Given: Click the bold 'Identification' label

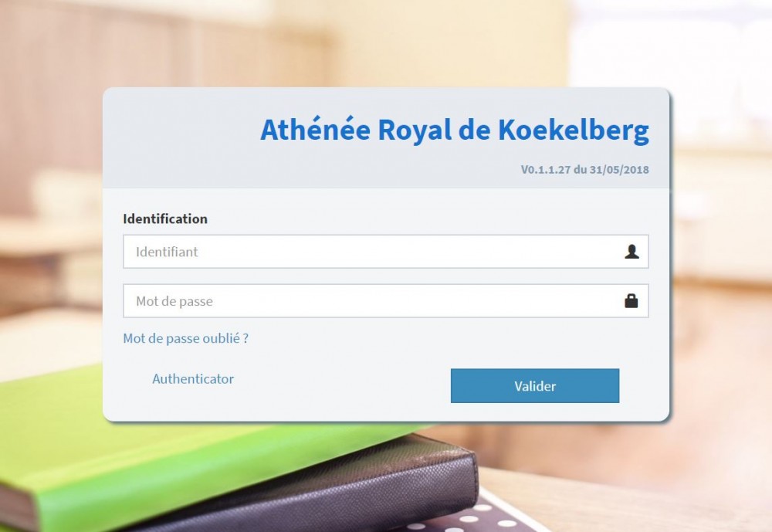Looking at the screenshot, I should point(165,219).
